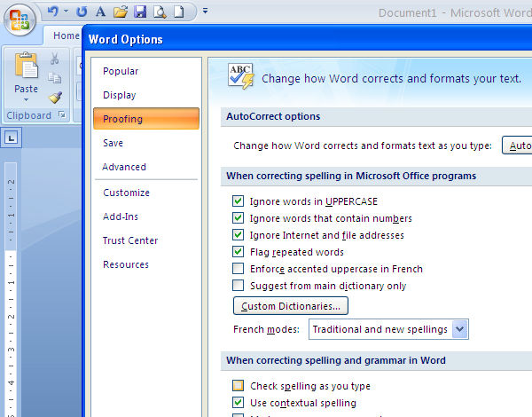Click the Word Options dialog title bar
Viewport: 532px width, 417px height.
click(307, 39)
